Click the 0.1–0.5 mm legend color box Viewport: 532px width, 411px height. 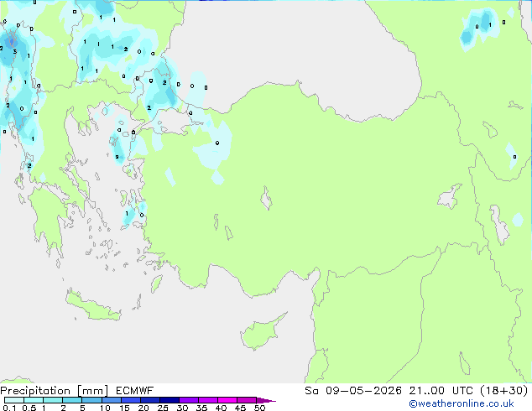pyautogui.click(x=14, y=400)
